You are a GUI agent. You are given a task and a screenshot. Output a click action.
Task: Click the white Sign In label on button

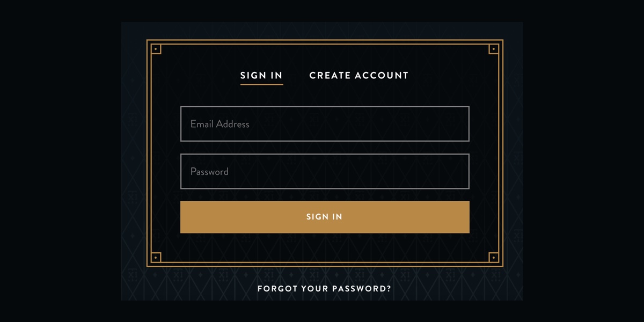tap(324, 217)
